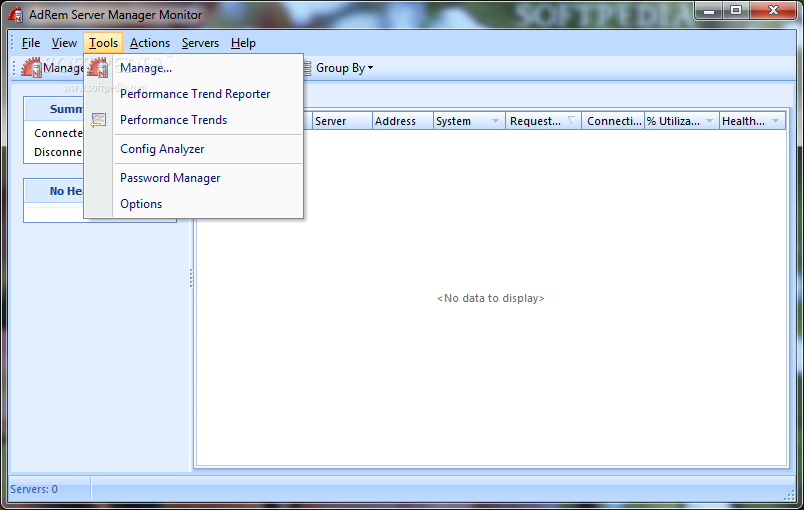This screenshot has height=510, width=804.
Task: Click the '<No data to display>' text
Action: click(x=491, y=298)
